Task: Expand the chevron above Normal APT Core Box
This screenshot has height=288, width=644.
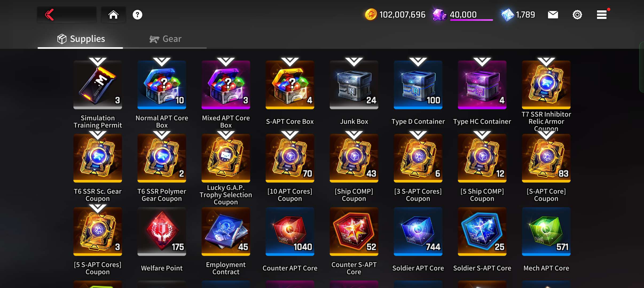Action: pyautogui.click(x=162, y=62)
